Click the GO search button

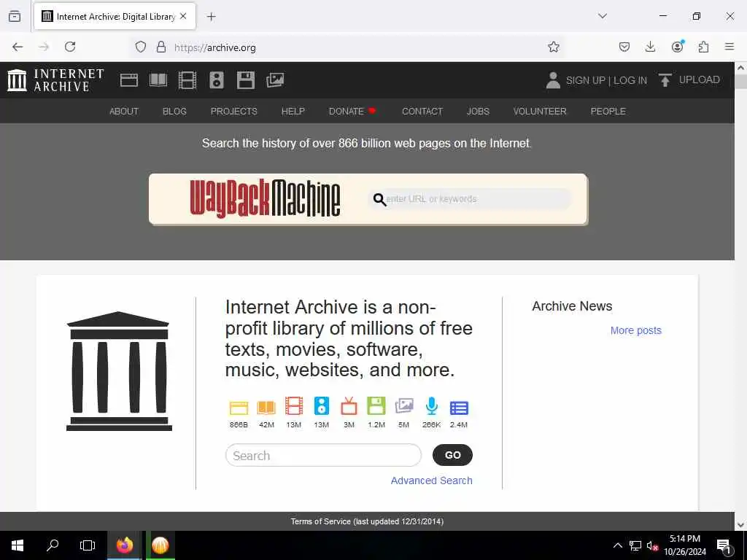[452, 455]
